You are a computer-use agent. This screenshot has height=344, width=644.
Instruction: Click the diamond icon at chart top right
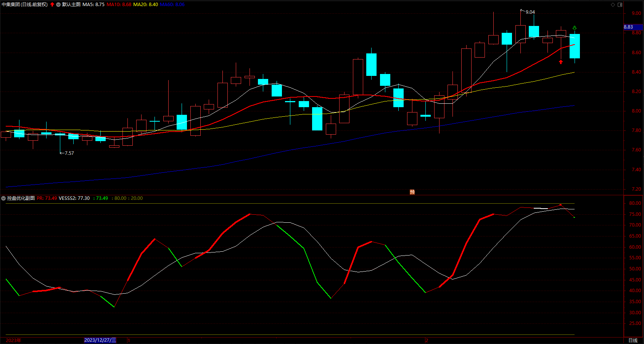[x=613, y=5]
